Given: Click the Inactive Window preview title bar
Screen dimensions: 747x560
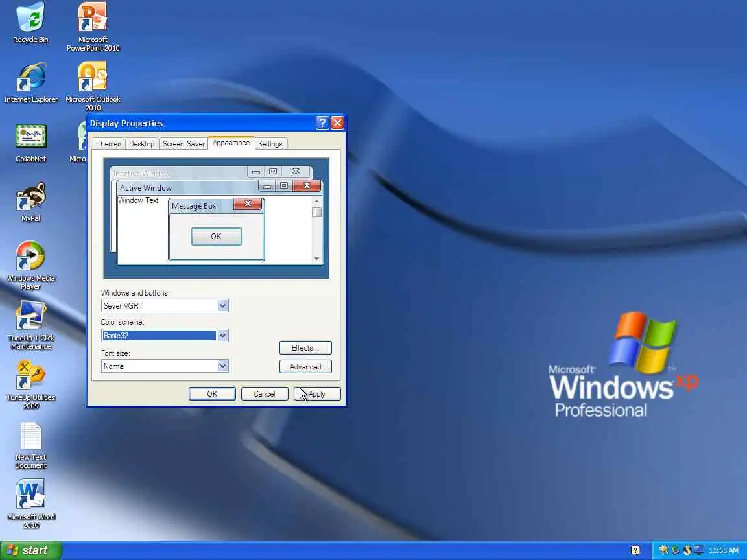Looking at the screenshot, I should [179, 173].
